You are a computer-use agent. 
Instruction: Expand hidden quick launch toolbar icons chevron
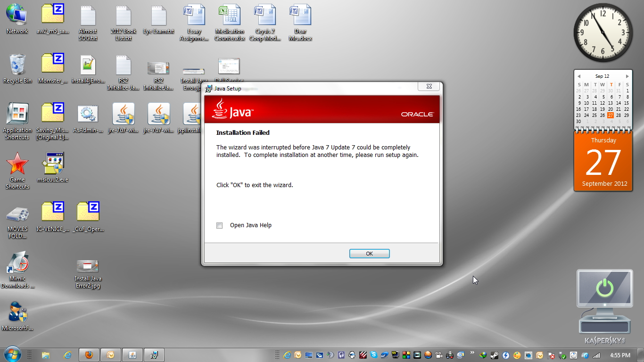pyautogui.click(x=472, y=352)
